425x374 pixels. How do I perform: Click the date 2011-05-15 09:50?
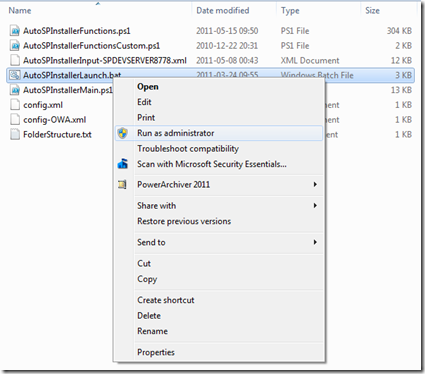point(227,31)
